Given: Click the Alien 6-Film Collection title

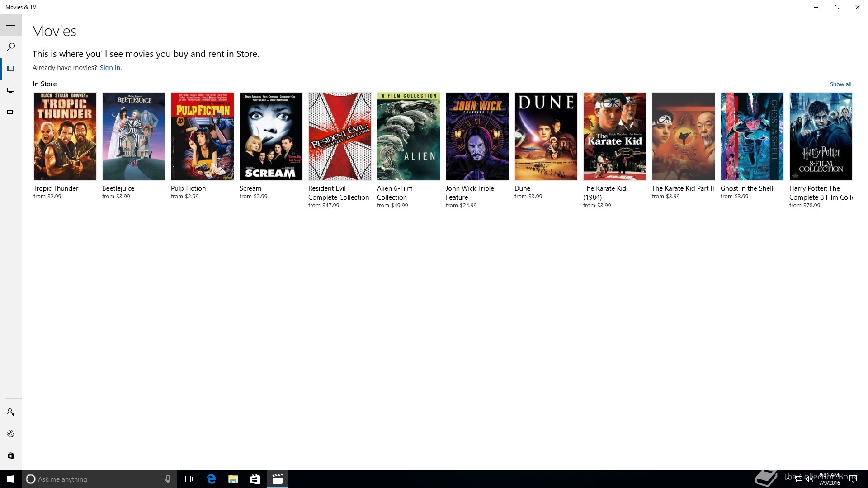Looking at the screenshot, I should point(395,193).
